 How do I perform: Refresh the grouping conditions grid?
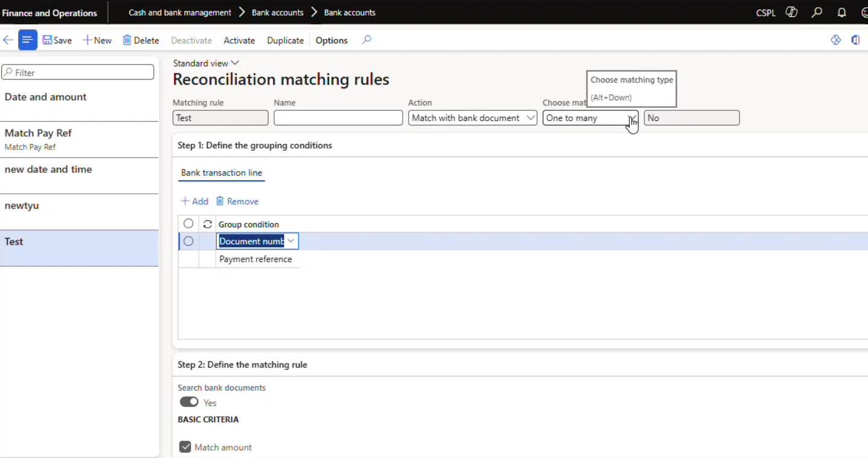coord(207,224)
